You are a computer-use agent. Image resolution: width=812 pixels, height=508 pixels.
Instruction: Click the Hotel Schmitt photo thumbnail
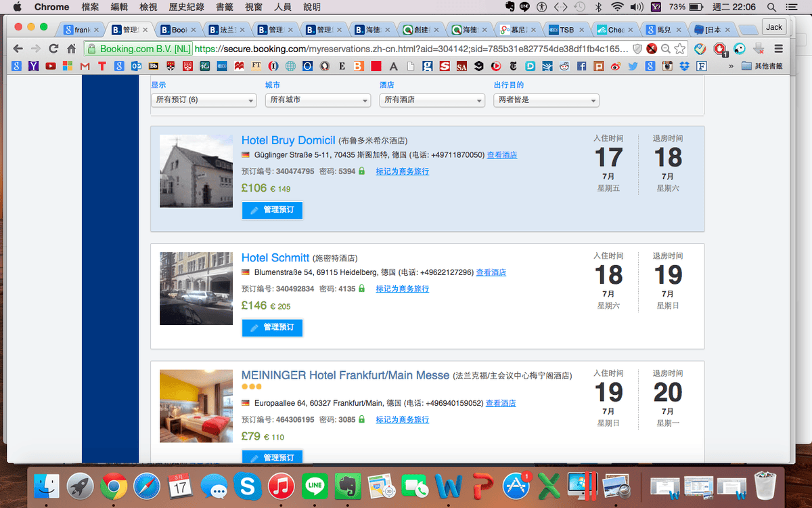(x=196, y=289)
